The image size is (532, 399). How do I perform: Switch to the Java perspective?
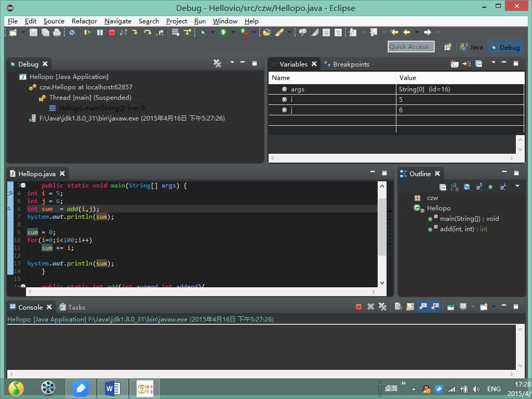(x=471, y=47)
